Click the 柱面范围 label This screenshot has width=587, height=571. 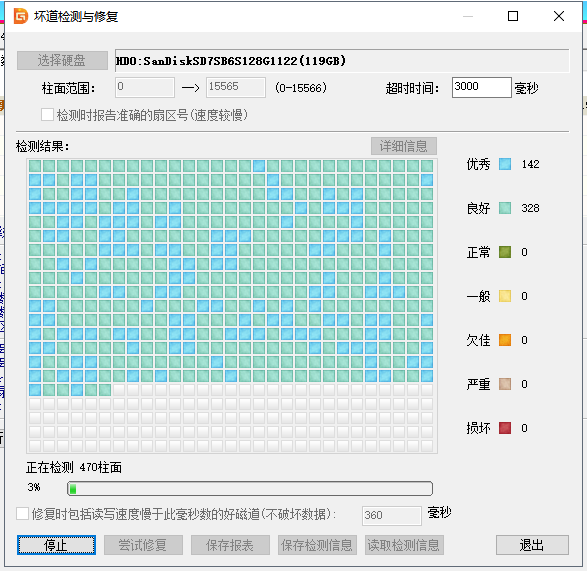click(69, 89)
